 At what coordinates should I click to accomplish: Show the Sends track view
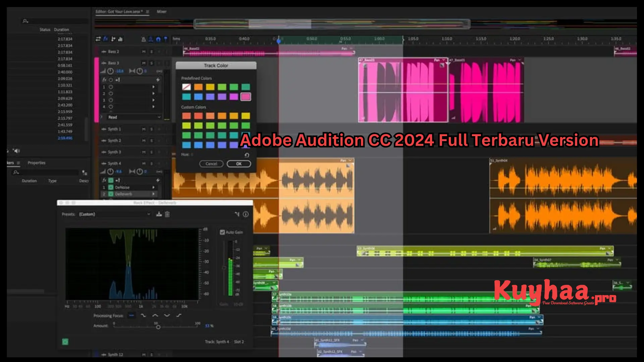coord(113,39)
